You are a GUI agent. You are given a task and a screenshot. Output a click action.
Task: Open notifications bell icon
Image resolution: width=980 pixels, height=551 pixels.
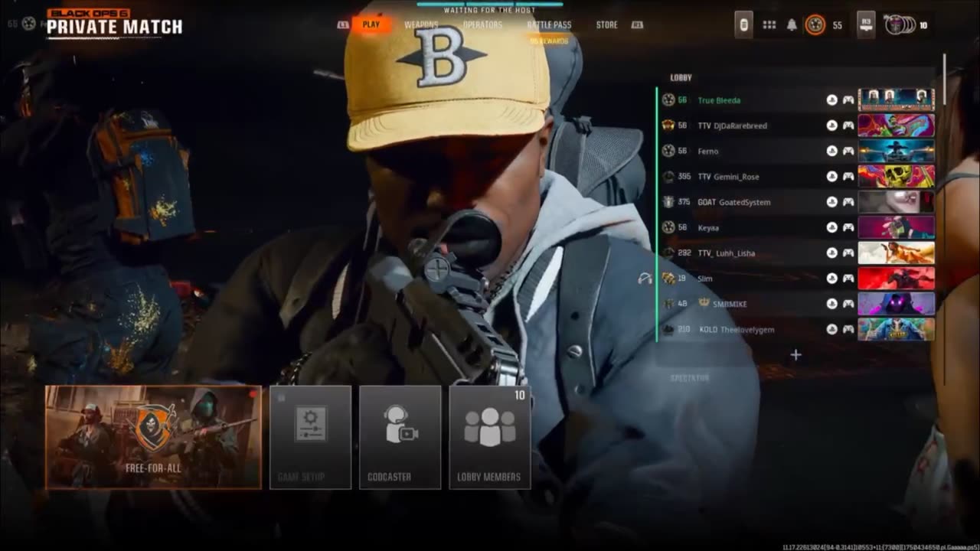click(792, 25)
